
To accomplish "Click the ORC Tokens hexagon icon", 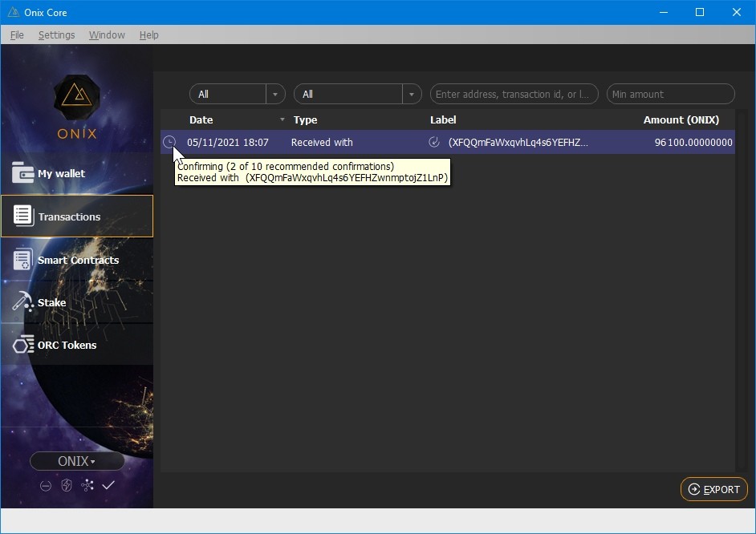I will pyautogui.click(x=23, y=345).
